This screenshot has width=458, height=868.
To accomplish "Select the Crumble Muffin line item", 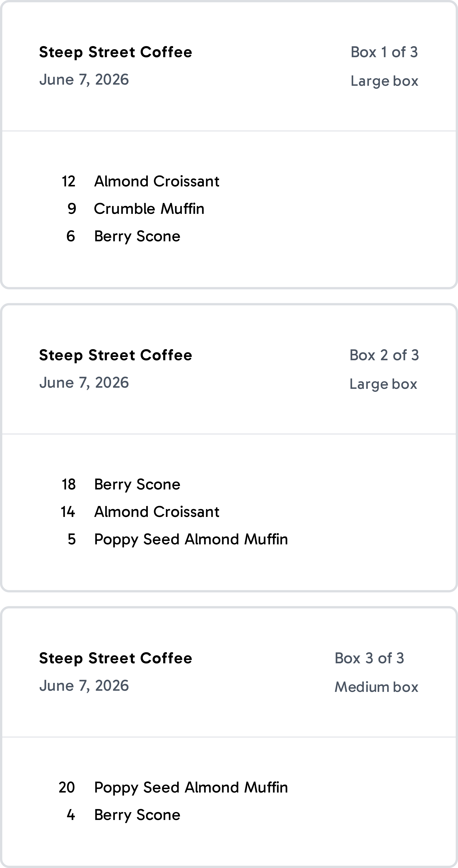I will tap(149, 209).
